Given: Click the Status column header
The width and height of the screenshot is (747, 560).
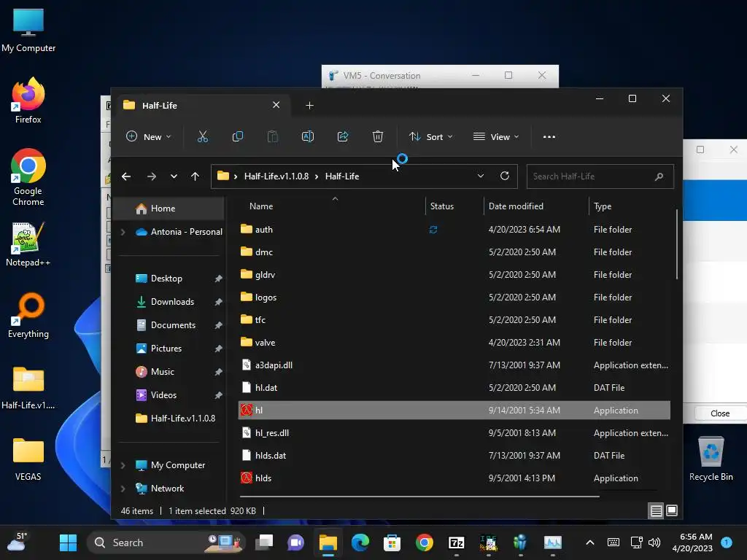Looking at the screenshot, I should [x=441, y=206].
